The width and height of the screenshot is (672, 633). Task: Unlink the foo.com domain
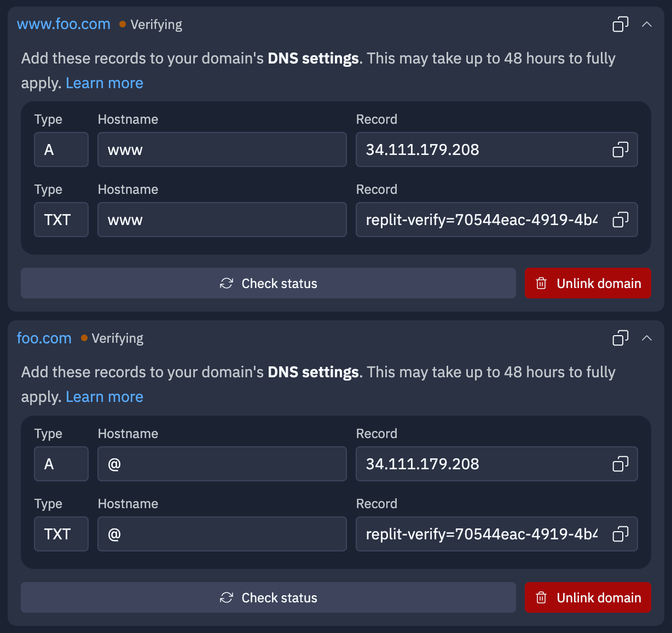pyautogui.click(x=588, y=597)
